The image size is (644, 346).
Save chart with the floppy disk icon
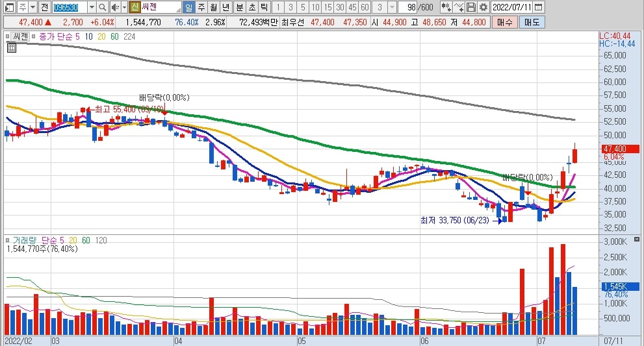point(472,7)
